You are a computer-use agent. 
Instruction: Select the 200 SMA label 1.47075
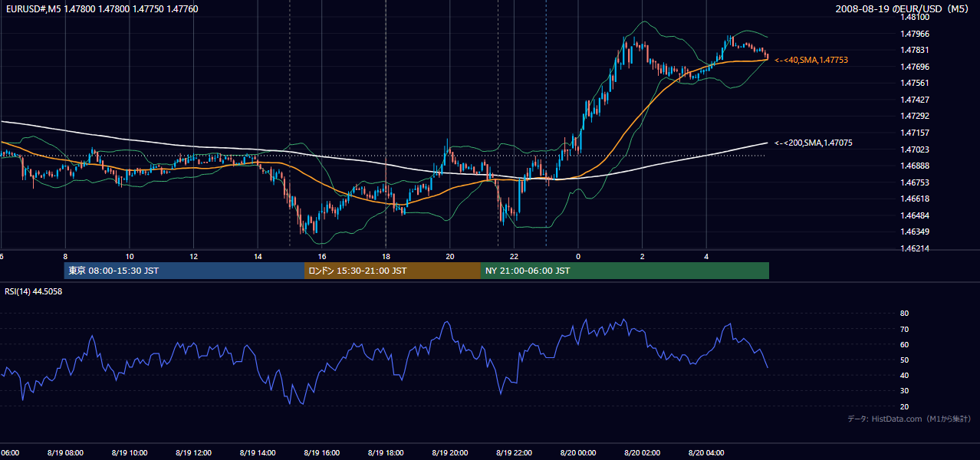(x=814, y=143)
